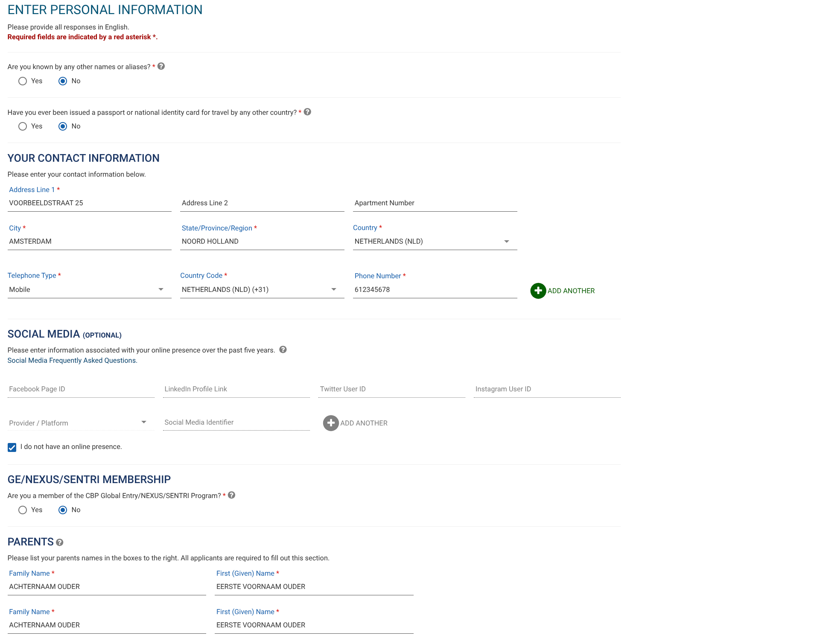This screenshot has height=644, width=820.
Task: Click help icon next to social media description
Action: click(283, 350)
